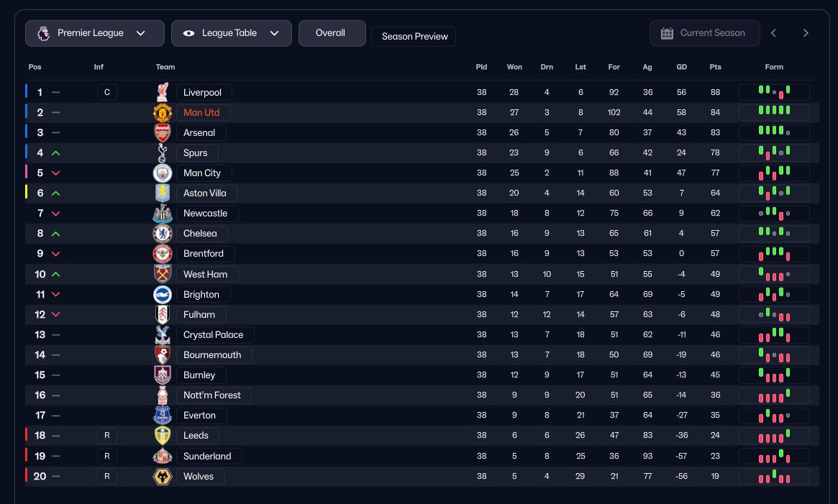Open the Current Season selector
Viewport: 838px width, 504px height.
click(704, 33)
